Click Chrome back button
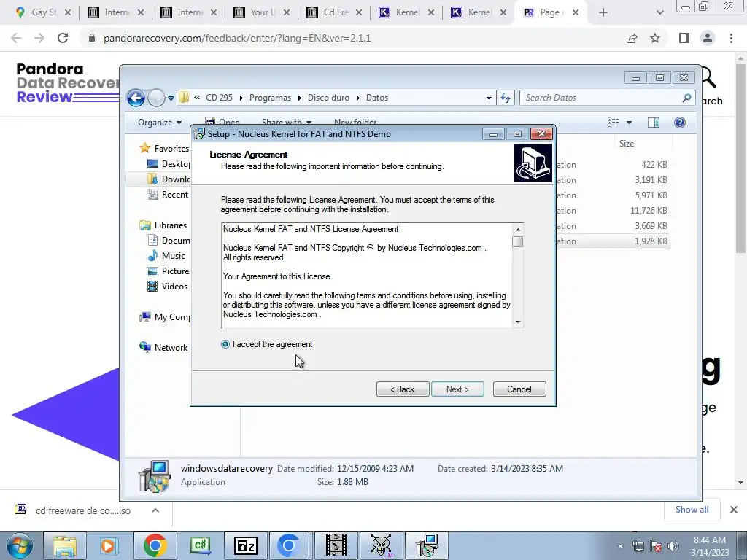The height and width of the screenshot is (560, 747). [x=16, y=38]
